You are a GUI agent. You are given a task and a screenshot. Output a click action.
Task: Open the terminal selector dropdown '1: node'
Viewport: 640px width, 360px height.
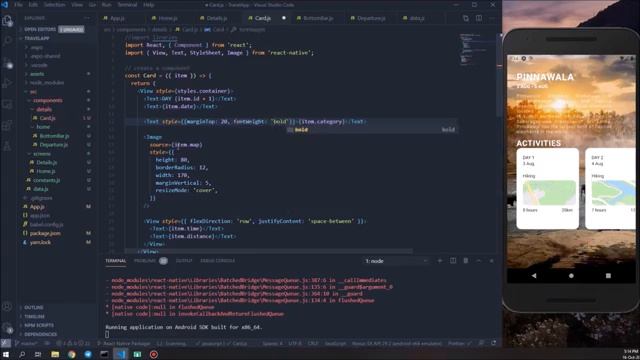[x=396, y=261]
